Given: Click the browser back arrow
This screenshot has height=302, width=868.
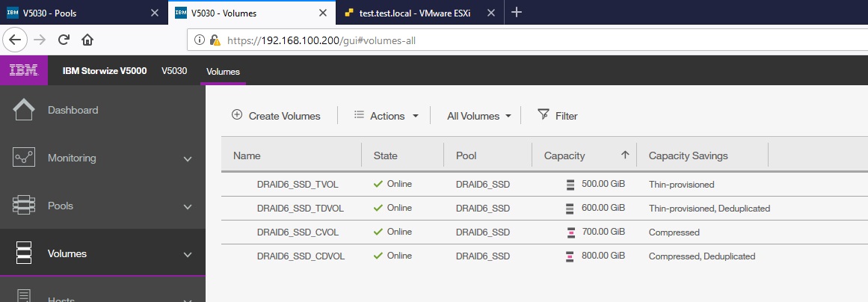Looking at the screenshot, I should [16, 40].
